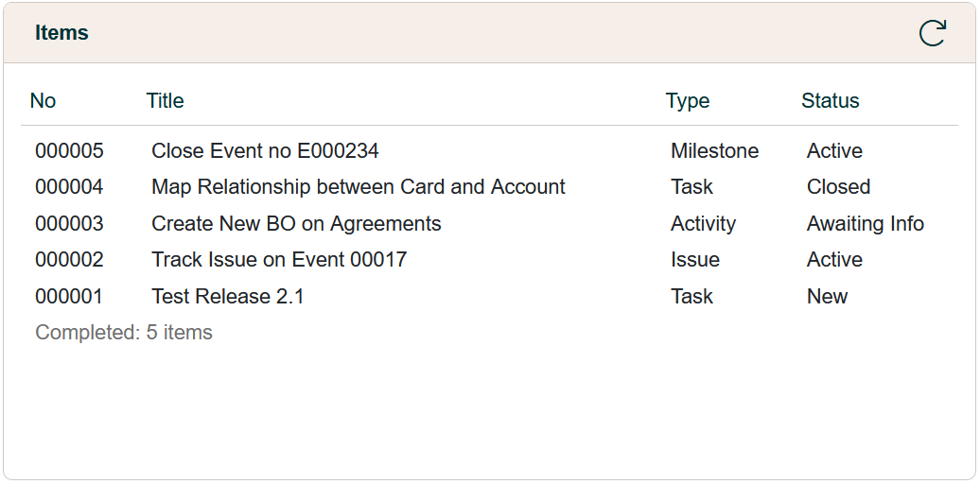Open 'Create New BO on Agreements'
980x484 pixels.
click(296, 224)
